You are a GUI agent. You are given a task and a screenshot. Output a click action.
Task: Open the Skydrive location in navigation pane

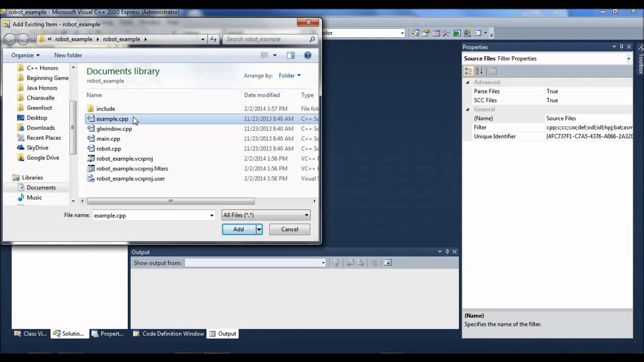(37, 148)
